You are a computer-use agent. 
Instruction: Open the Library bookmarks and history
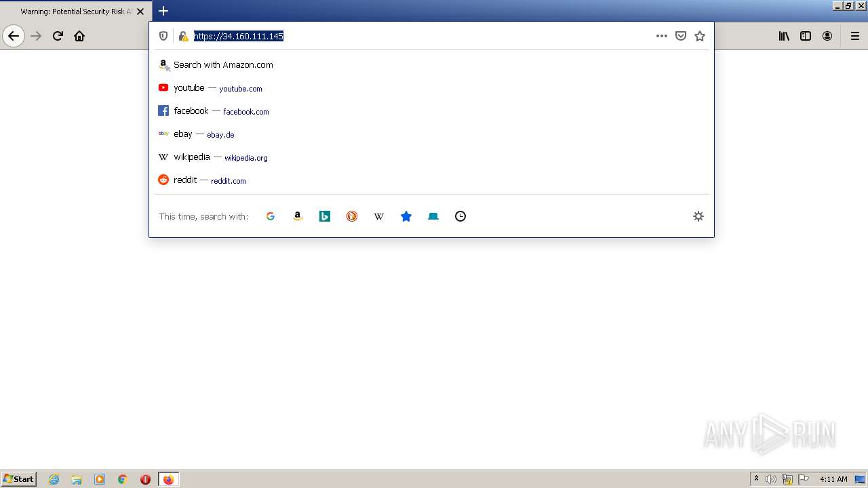pyautogui.click(x=784, y=36)
